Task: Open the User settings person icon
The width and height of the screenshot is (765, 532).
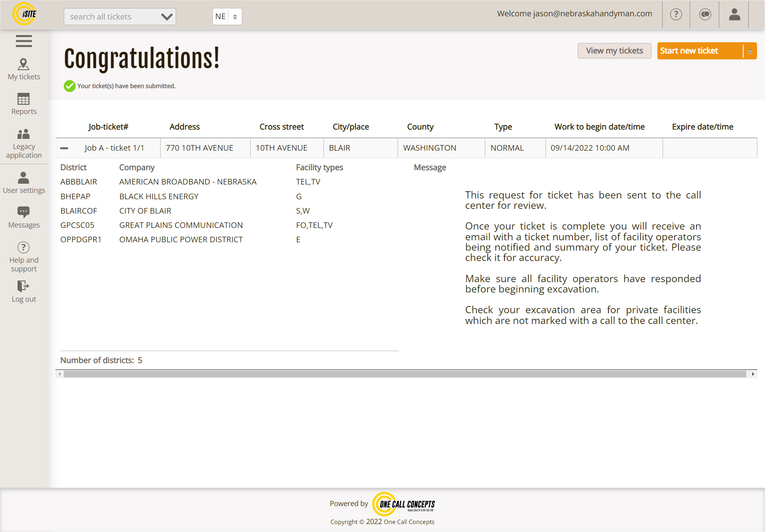Action: pos(24,178)
